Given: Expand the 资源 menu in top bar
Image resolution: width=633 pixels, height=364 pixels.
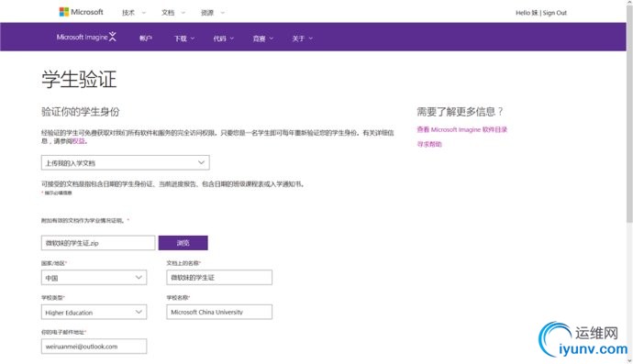Looking at the screenshot, I should click(212, 13).
